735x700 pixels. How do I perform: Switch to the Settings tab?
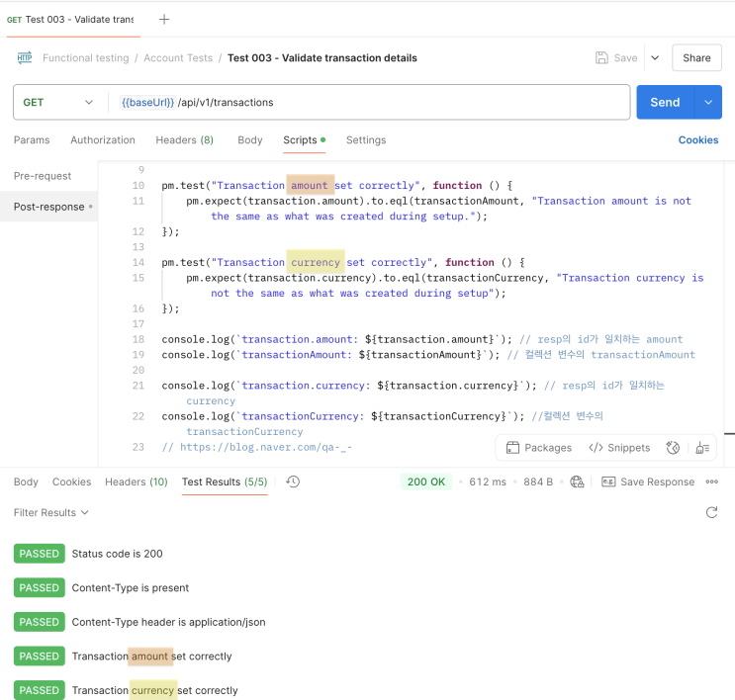366,140
